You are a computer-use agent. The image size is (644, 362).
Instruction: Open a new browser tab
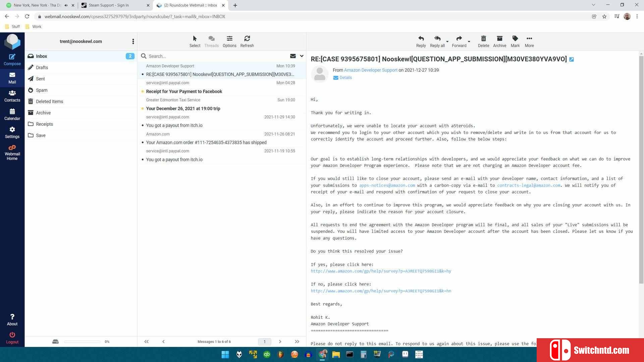(x=235, y=5)
